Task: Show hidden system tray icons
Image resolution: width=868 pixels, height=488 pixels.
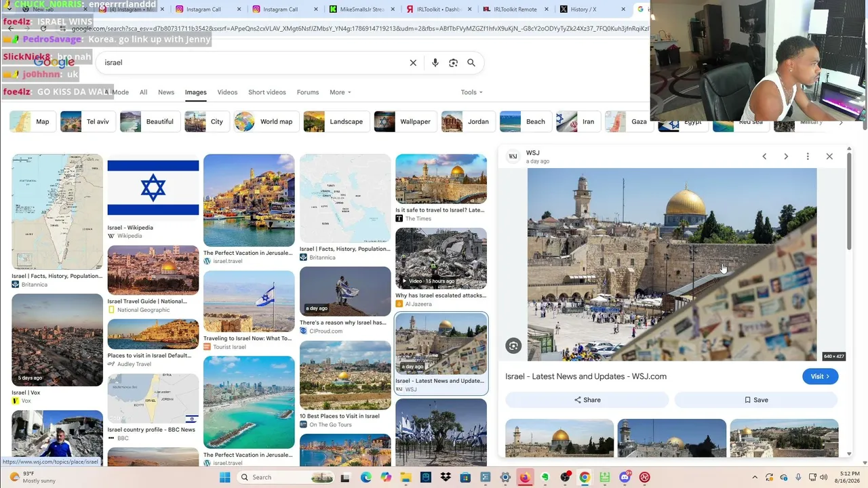Action: [x=754, y=477]
